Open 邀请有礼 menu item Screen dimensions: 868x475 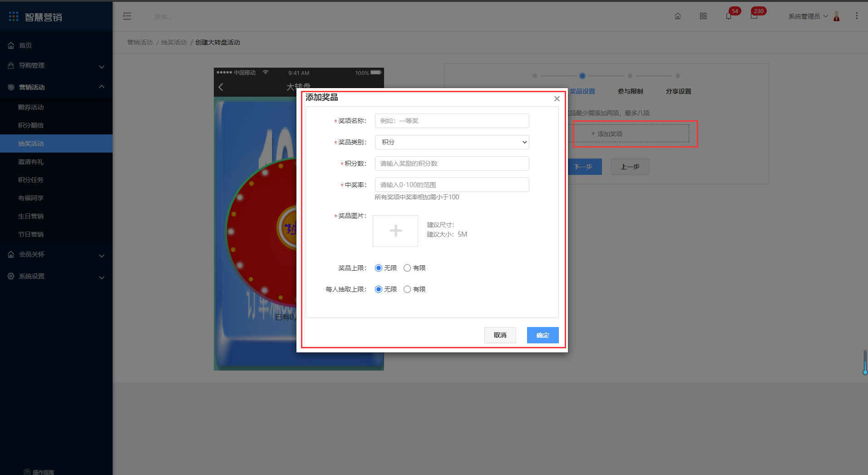tap(56, 162)
